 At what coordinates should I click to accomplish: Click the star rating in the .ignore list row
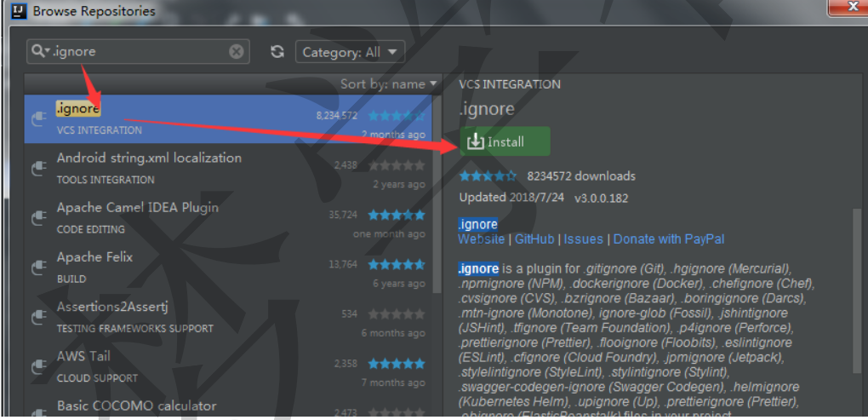point(397,116)
